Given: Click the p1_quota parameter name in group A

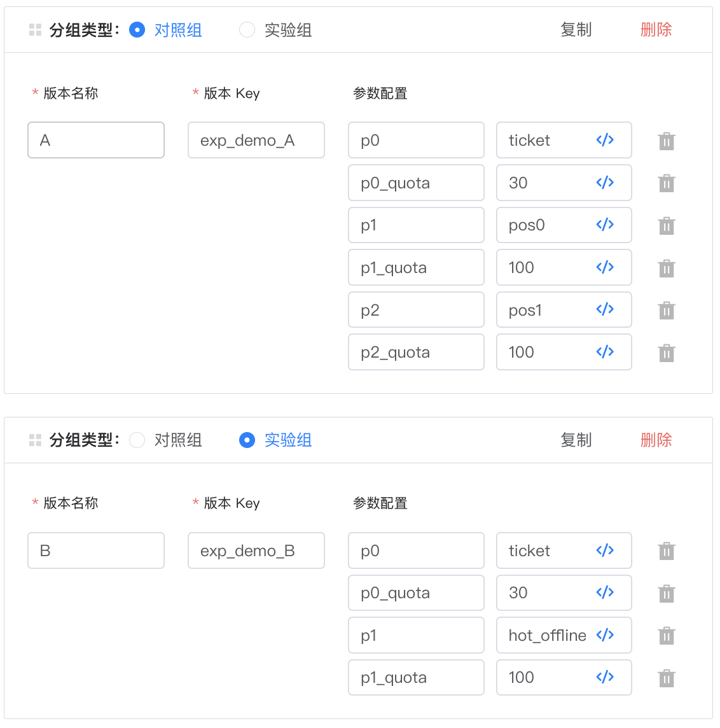Looking at the screenshot, I should point(416,268).
